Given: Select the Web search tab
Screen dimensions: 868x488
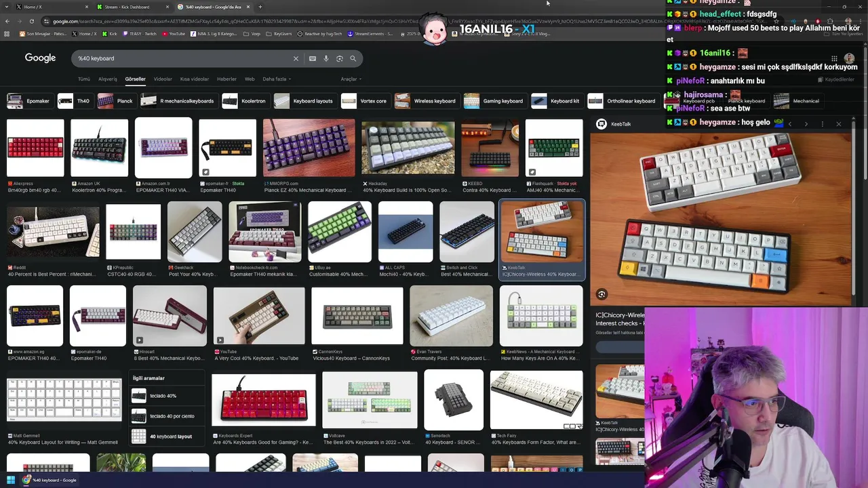Looking at the screenshot, I should pos(250,79).
